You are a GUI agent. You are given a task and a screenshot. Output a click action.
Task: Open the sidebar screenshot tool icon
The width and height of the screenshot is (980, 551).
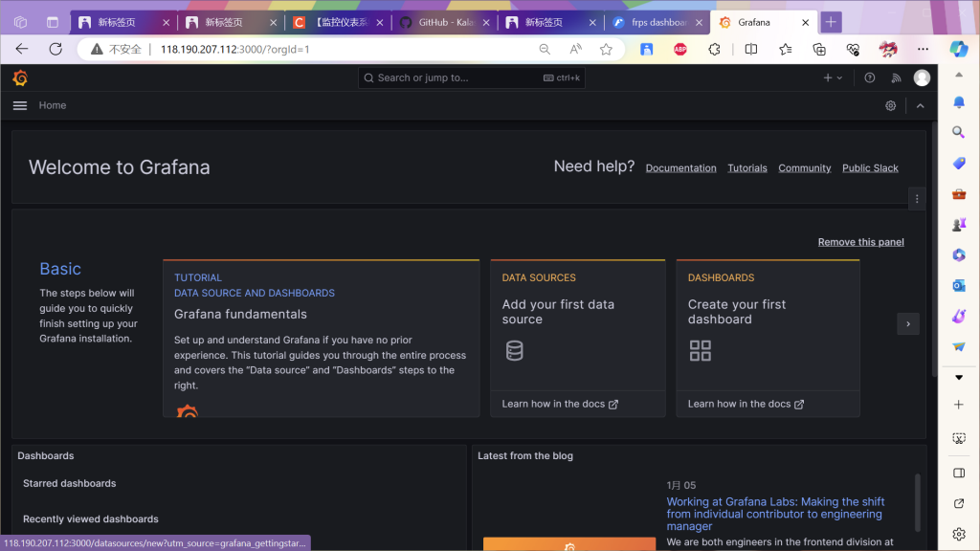pos(959,438)
